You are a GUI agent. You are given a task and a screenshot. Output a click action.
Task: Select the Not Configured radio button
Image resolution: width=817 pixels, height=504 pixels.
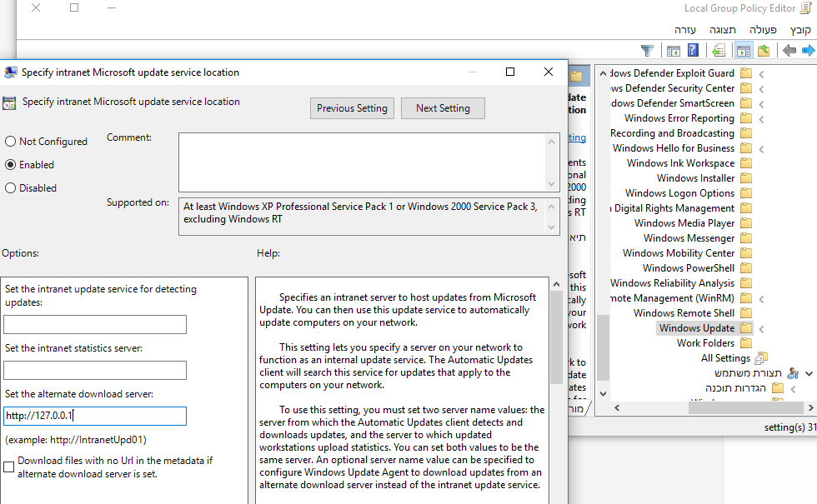11,142
